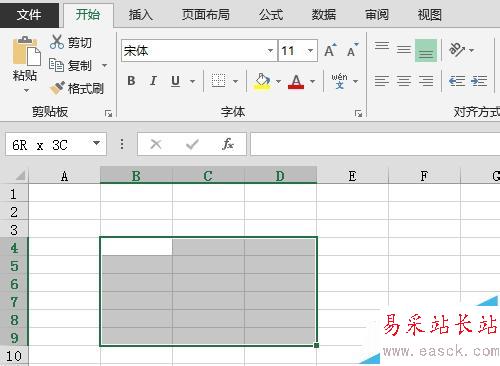Open underline style dropdown arrow
The width and height of the screenshot is (500, 366).
(192, 81)
